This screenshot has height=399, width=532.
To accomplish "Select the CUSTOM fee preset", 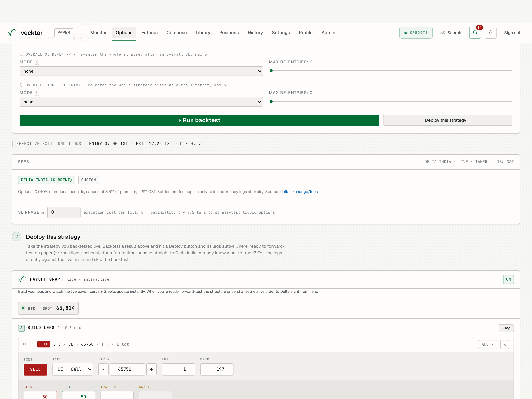I will click(x=88, y=180).
